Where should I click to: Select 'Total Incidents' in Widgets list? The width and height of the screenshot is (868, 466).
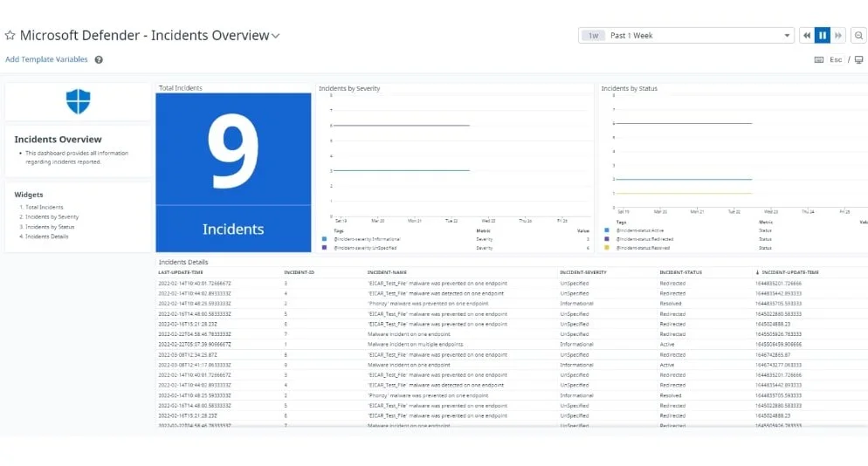(x=45, y=207)
